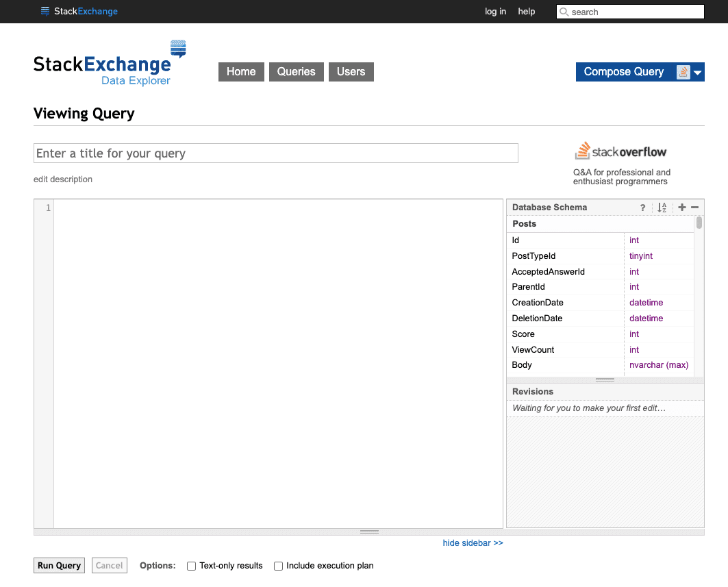Open the Home tab
The image size is (728, 587).
(x=241, y=71)
